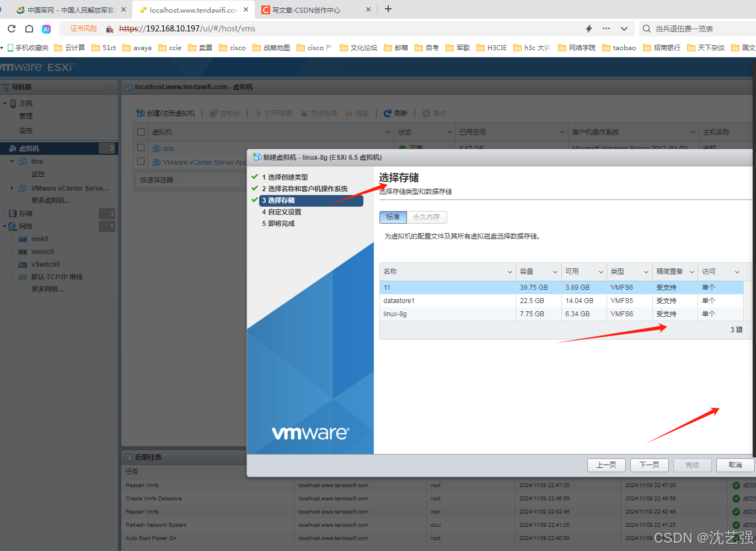The height and width of the screenshot is (551, 756).
Task: Close the CSDN 写文章 tab
Action: (x=368, y=9)
